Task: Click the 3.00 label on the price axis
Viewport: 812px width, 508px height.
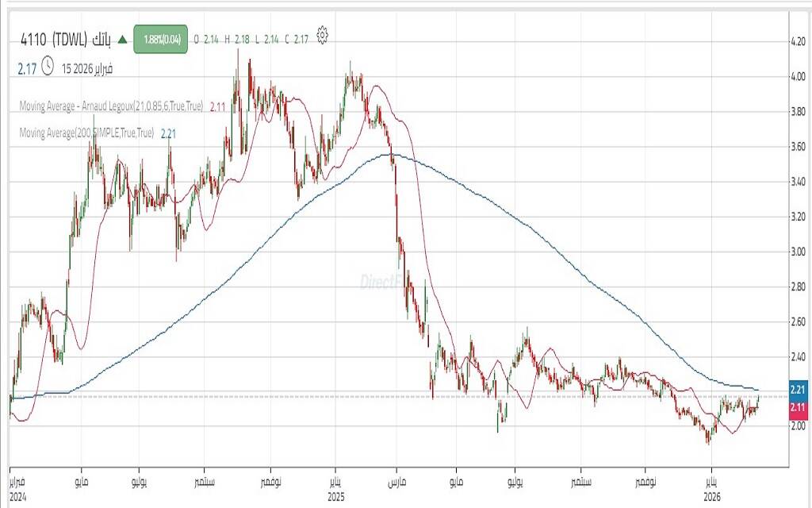Action: tap(798, 252)
